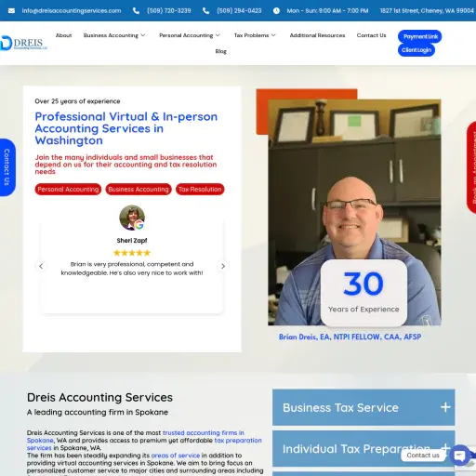476x476 pixels.
Task: Open Tax Problems dropdown menu
Action: (255, 35)
